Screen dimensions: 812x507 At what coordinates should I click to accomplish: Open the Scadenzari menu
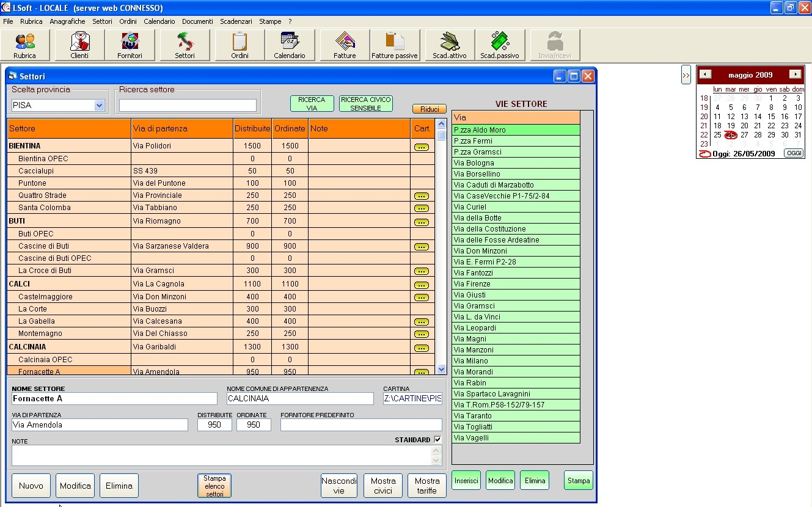tap(236, 21)
